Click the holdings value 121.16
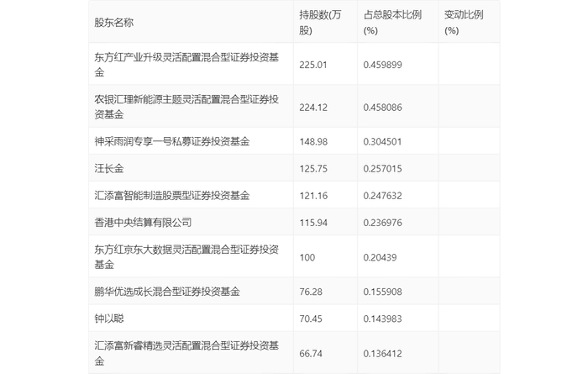 coord(313,196)
